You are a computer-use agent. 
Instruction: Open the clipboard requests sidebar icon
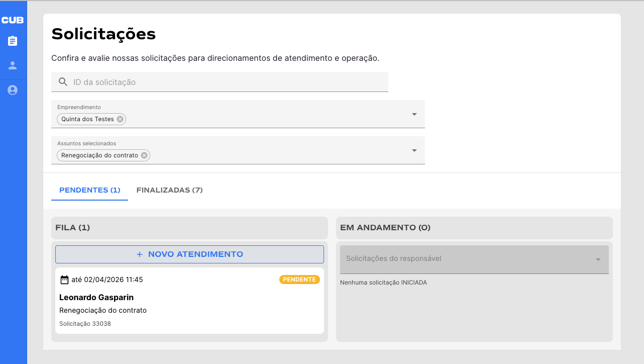13,41
